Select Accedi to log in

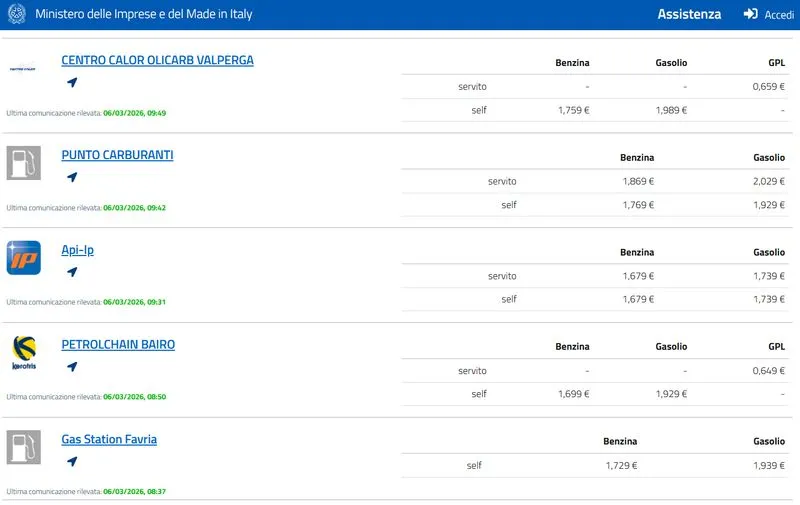tap(779, 15)
